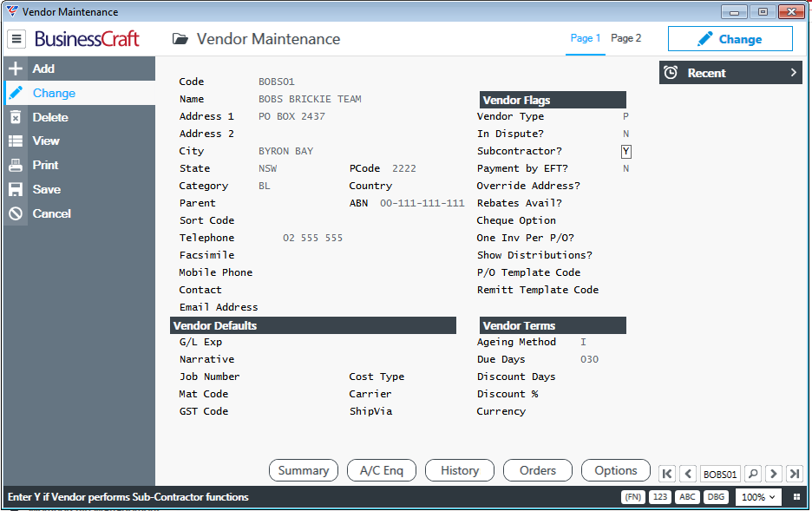Click the Payment by EFT? value N
The image size is (812, 511).
625,168
